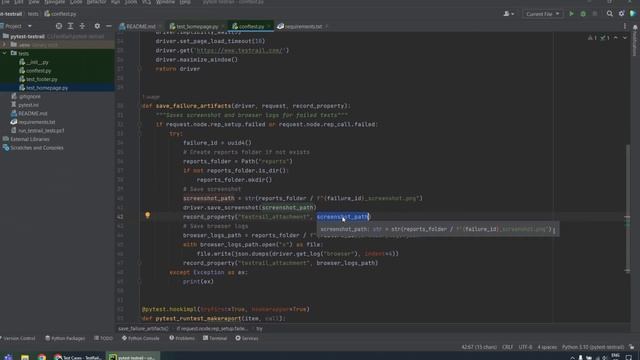
Task: Open IDE settings gear in top toolbar
Action: coord(621,14)
